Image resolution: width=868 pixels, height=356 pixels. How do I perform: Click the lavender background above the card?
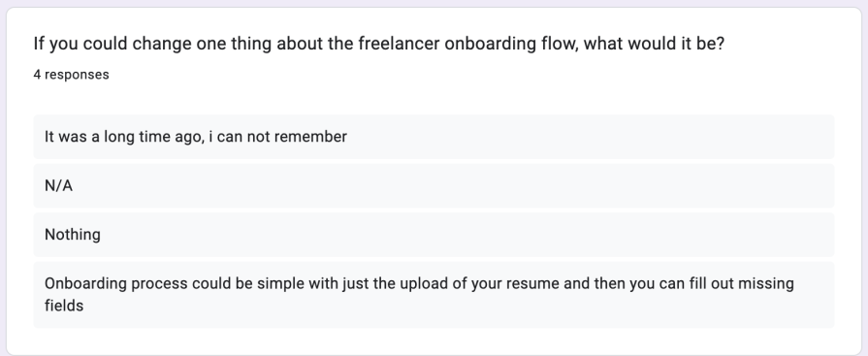coord(434,3)
